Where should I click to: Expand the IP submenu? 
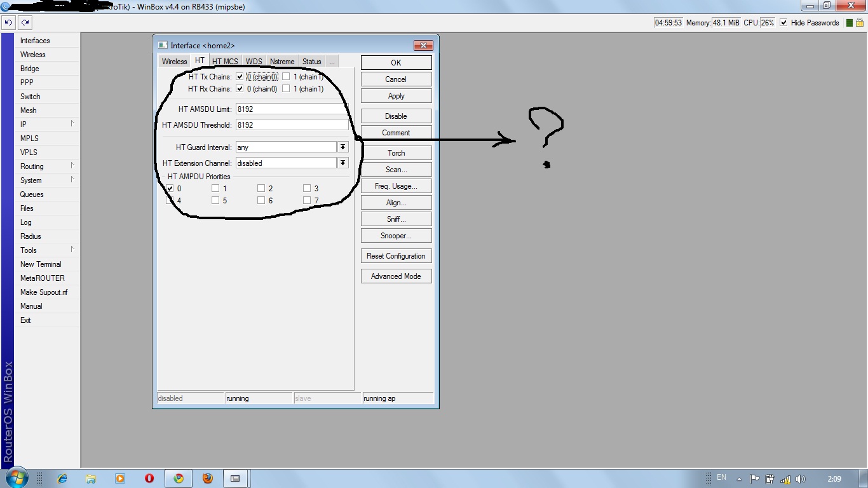(x=48, y=125)
